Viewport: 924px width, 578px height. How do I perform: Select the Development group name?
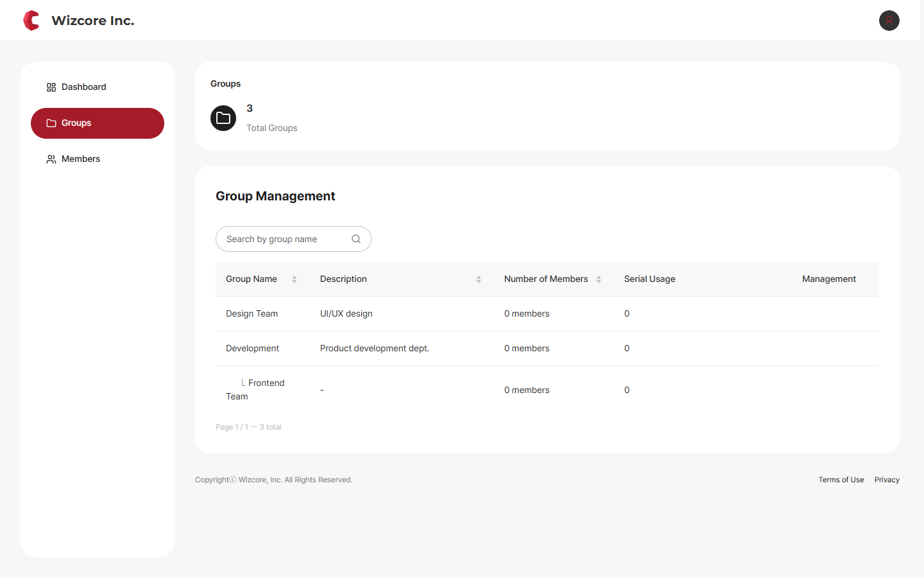(x=252, y=348)
